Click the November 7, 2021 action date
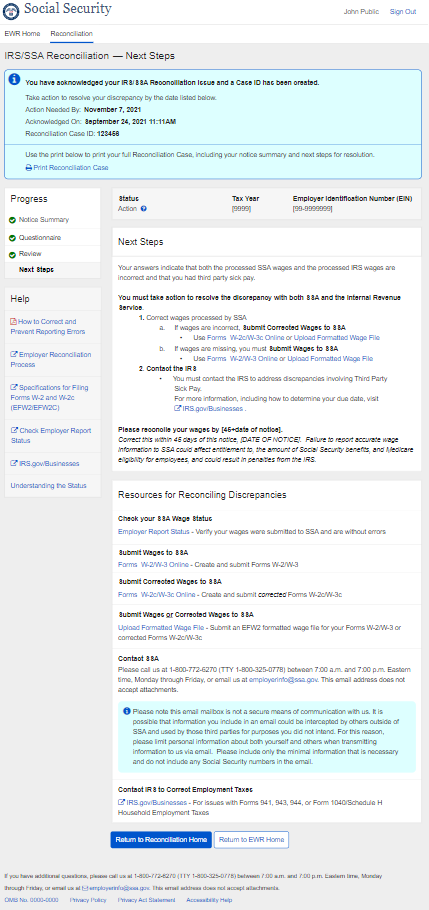This screenshot has height=910, width=429. [112, 109]
